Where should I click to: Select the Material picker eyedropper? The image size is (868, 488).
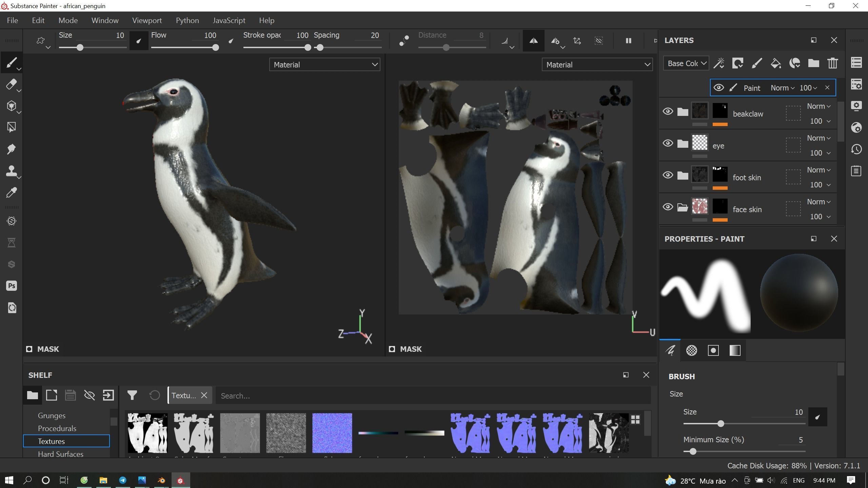[x=11, y=192]
